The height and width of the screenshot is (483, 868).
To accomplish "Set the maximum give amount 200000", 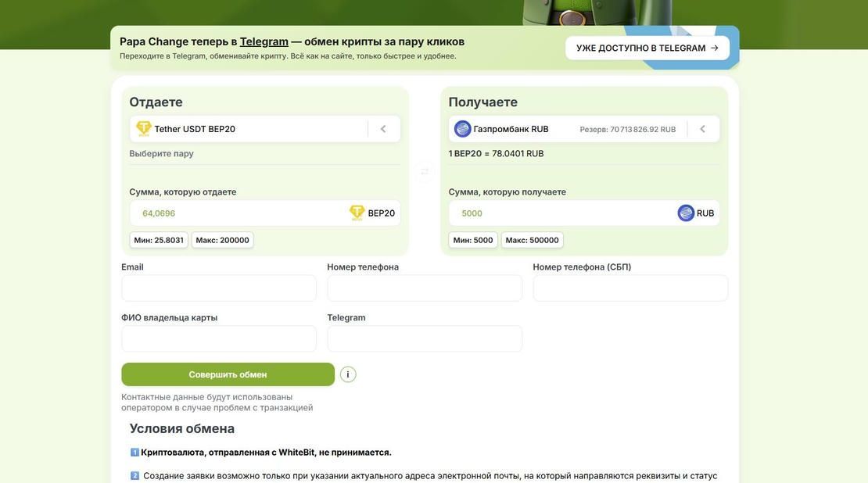I will [222, 240].
